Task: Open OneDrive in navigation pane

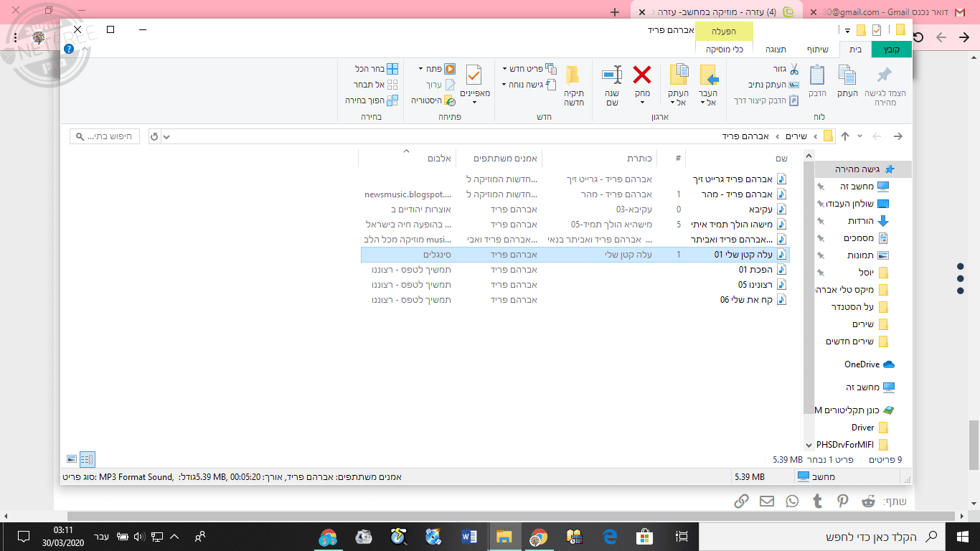Action: [870, 364]
